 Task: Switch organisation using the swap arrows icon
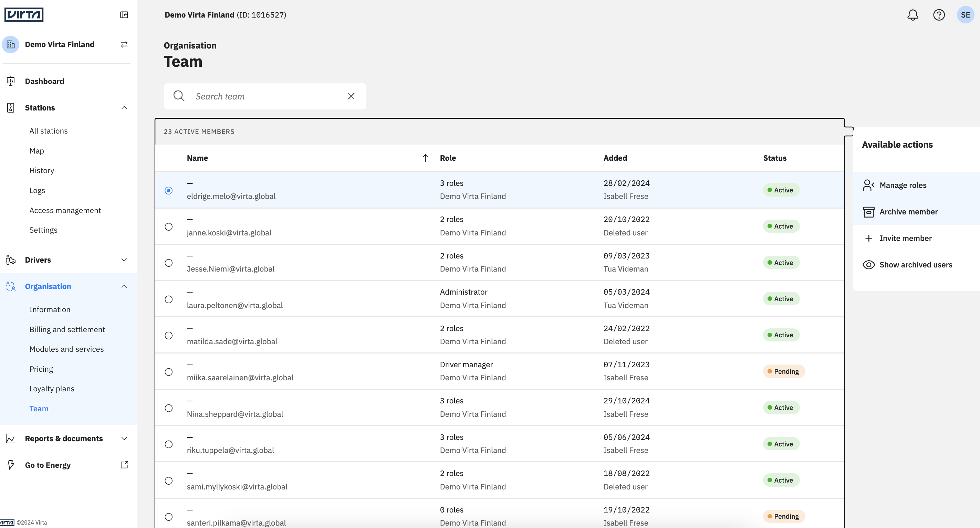click(x=124, y=44)
